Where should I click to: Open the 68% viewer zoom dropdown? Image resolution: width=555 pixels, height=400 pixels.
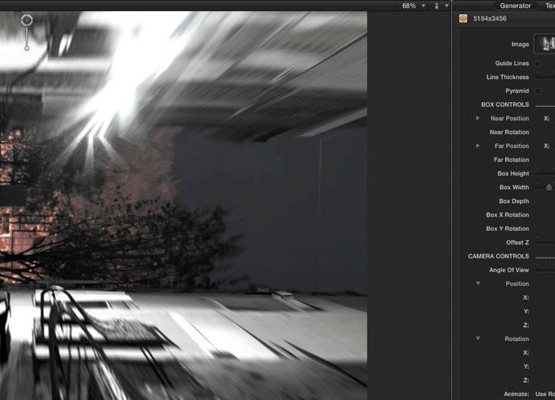click(x=413, y=6)
